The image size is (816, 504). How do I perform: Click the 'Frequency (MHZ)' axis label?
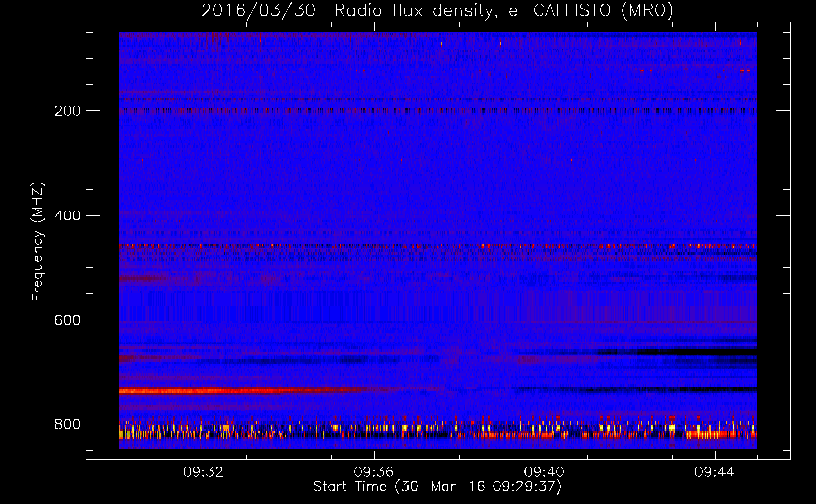37,241
